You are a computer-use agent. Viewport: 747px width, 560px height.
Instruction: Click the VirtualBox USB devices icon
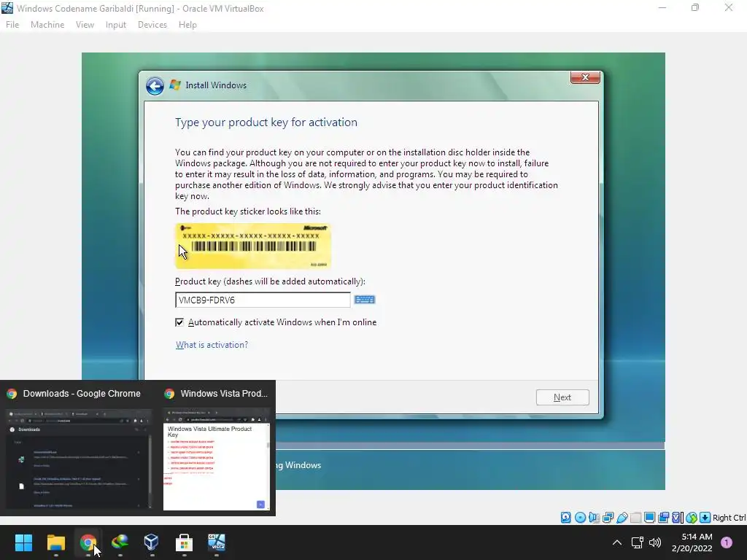(x=622, y=517)
